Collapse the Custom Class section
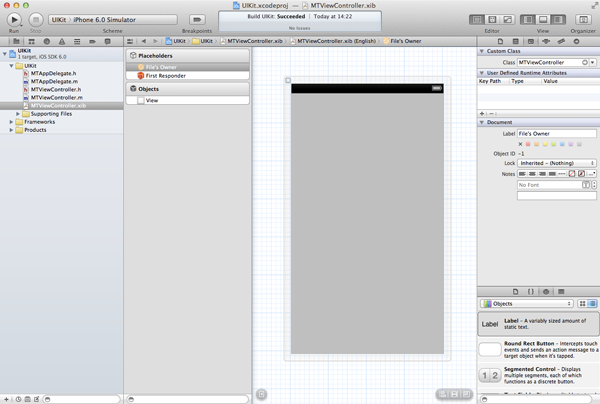The height and width of the screenshot is (404, 600). pos(482,51)
